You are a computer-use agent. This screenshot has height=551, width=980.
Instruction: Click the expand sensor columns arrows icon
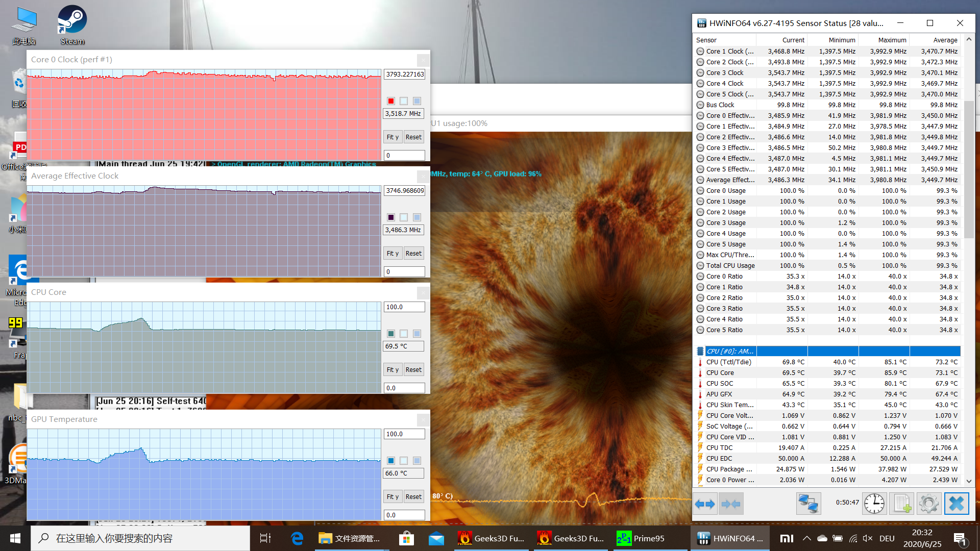pos(705,504)
